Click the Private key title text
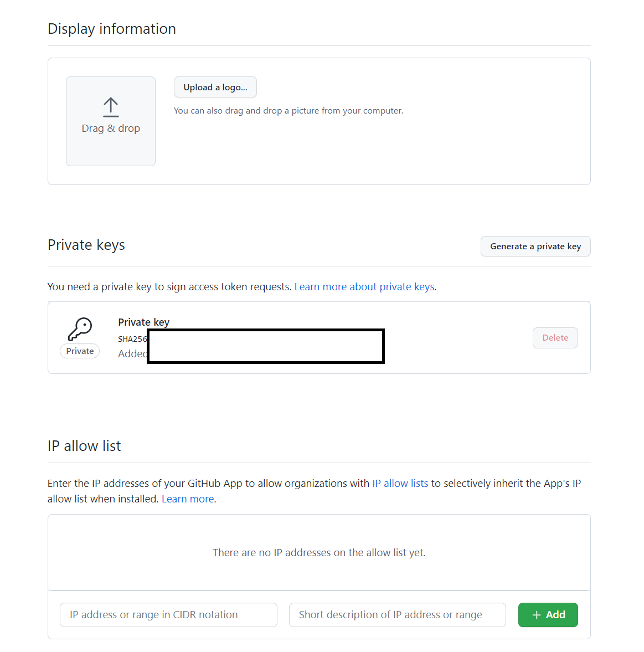The width and height of the screenshot is (644, 652). (143, 322)
